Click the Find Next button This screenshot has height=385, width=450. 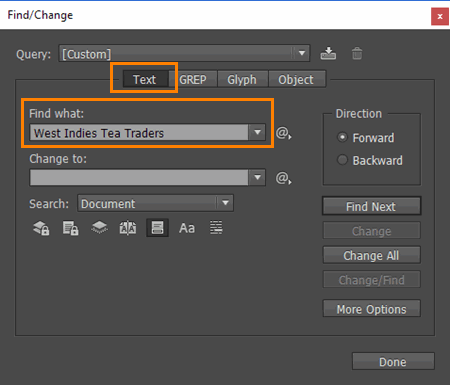point(371,206)
